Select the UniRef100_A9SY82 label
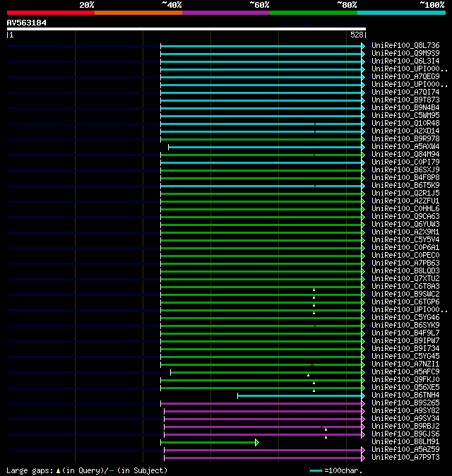Viewport: 452px width, 476px height. pos(405,411)
